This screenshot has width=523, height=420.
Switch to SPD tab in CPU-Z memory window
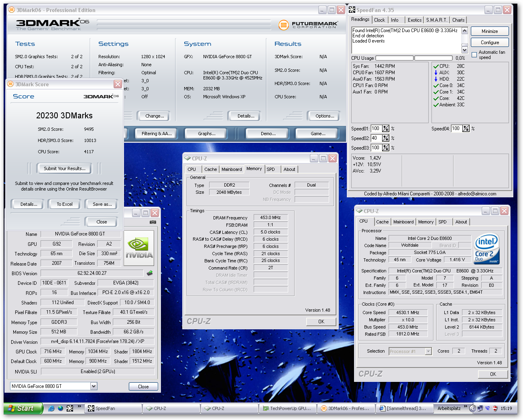pos(271,169)
